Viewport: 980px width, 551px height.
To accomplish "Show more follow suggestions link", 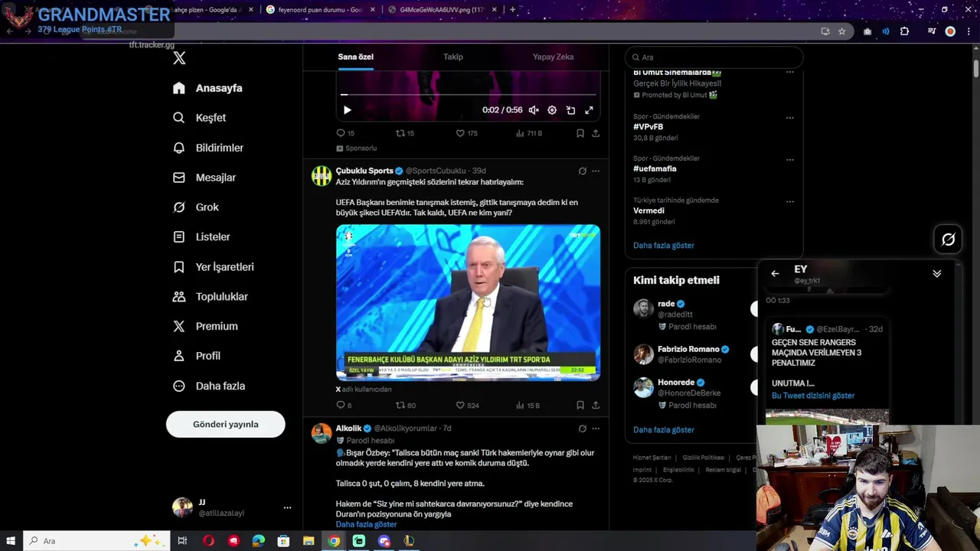I will [664, 430].
